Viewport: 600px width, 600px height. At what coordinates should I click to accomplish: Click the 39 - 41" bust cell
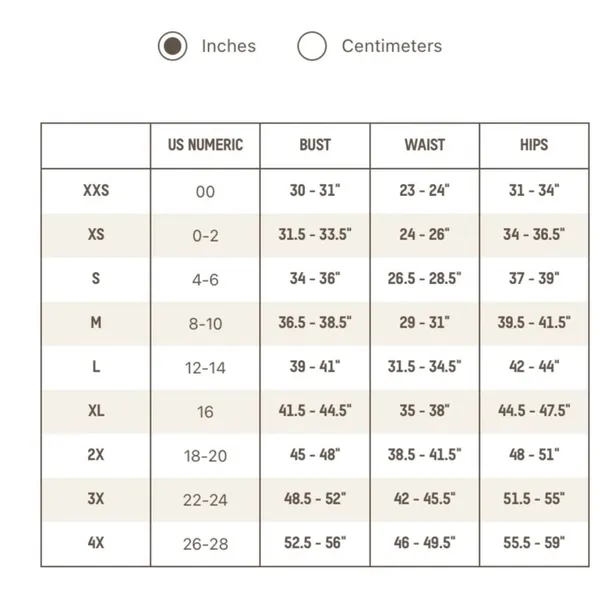315,367
